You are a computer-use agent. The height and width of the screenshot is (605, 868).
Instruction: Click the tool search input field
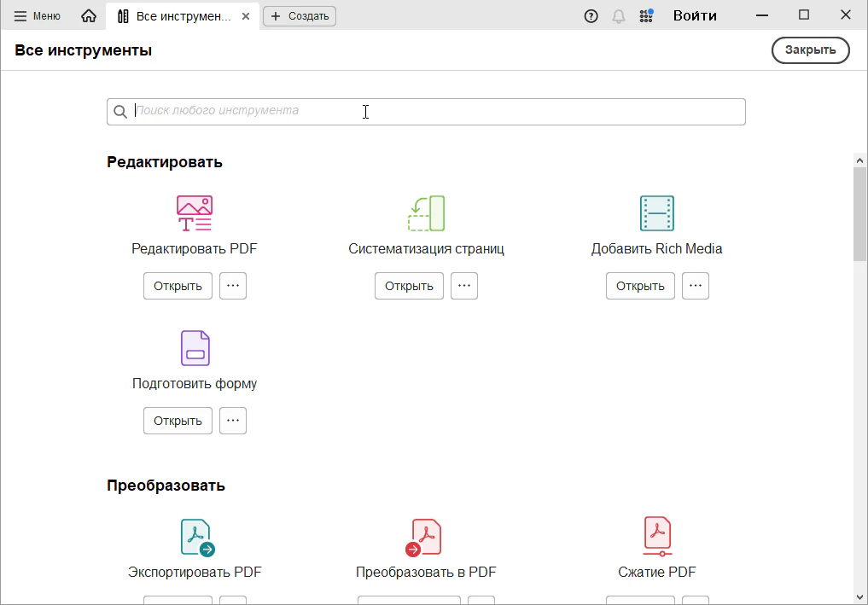click(427, 111)
